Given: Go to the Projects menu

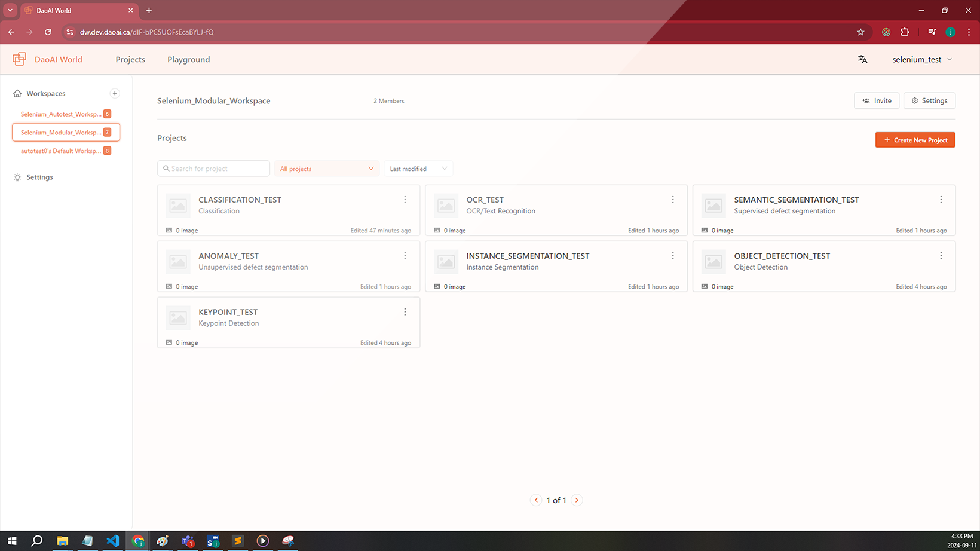Looking at the screenshot, I should 130,59.
